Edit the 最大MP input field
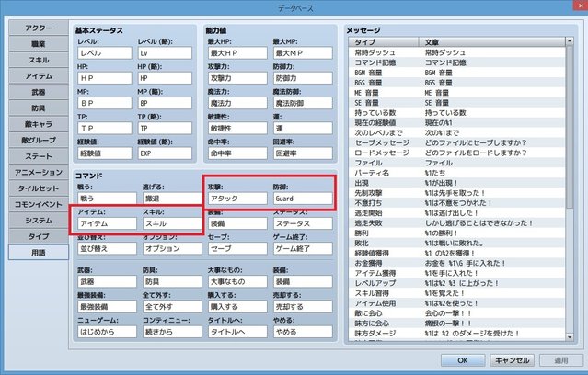Viewport: 588px width, 375px height. [303, 53]
